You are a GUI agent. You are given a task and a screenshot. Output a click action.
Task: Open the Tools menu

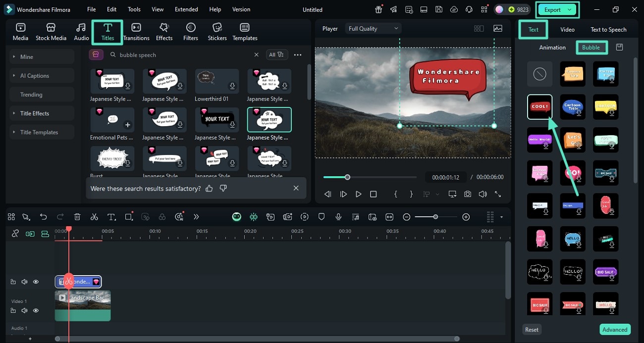[x=134, y=9]
